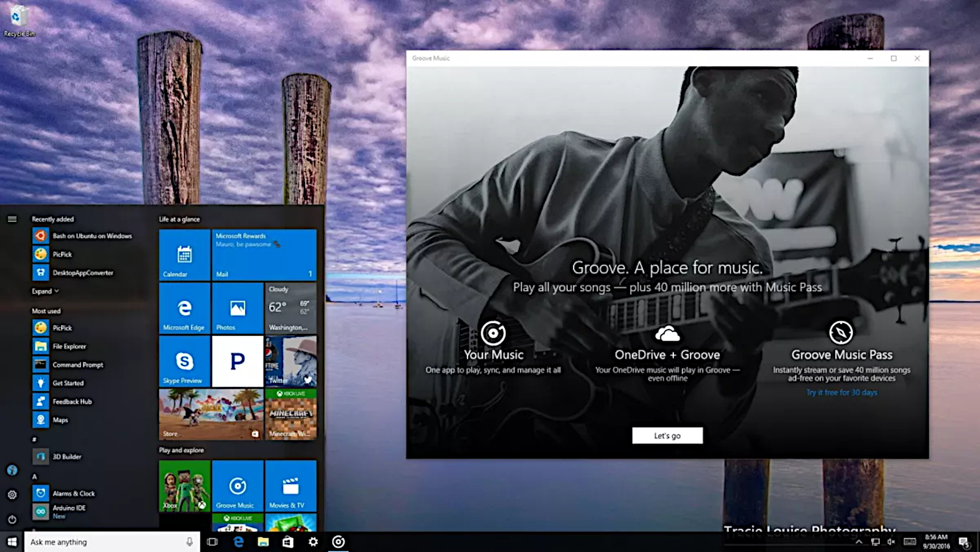The height and width of the screenshot is (552, 980).
Task: Launch Skype Preview tile
Action: click(185, 361)
